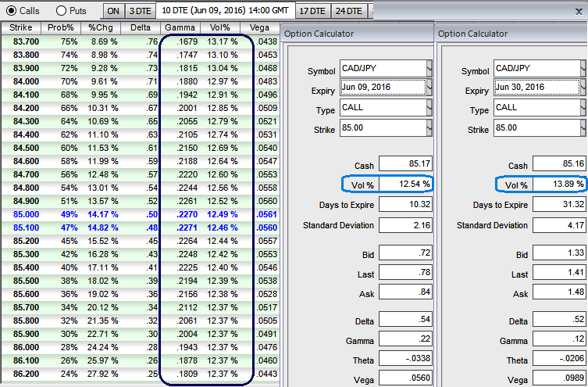Click the Last field showing 1.41

pyautogui.click(x=559, y=272)
